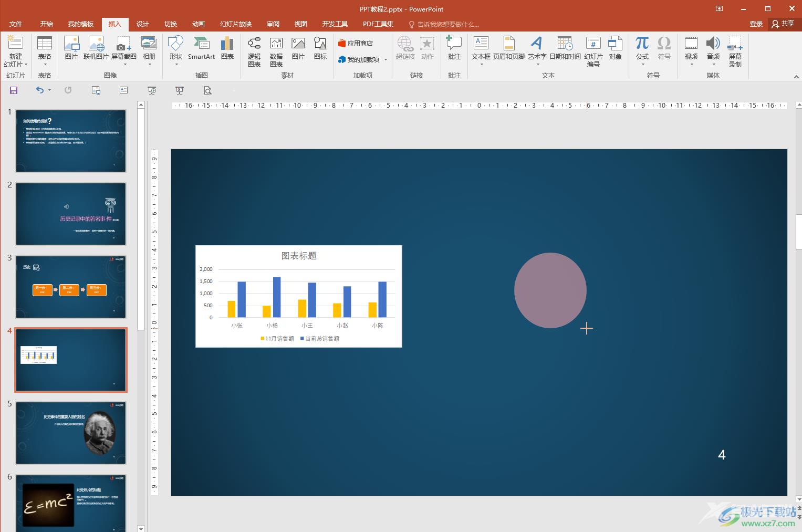The width and height of the screenshot is (802, 532).
Task: Insert a 公式 equation
Action: click(642, 44)
